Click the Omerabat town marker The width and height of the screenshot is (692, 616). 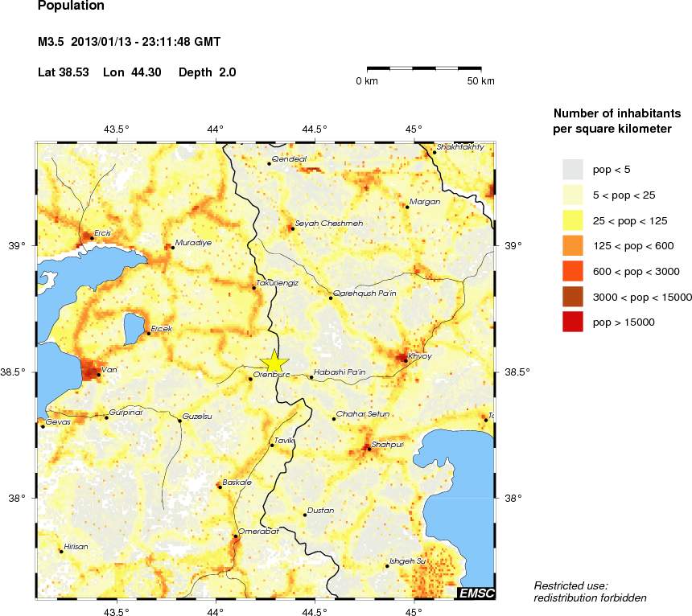235,536
